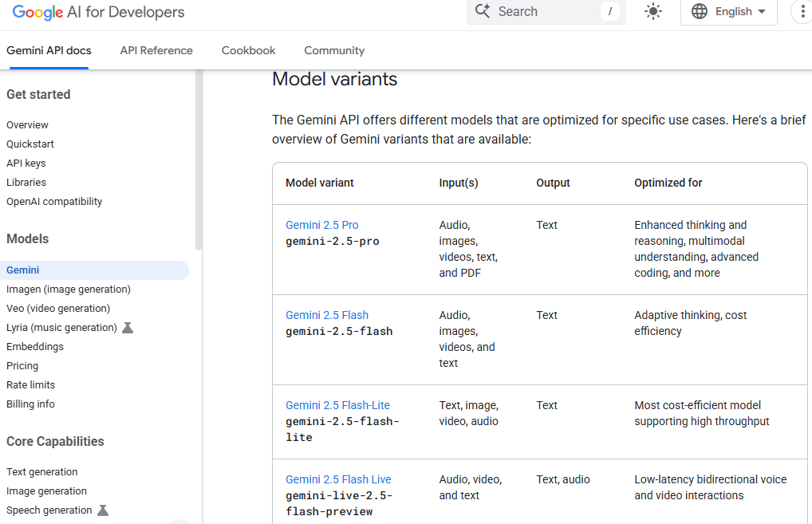This screenshot has height=524, width=812.
Task: Click "Text, image, video, audio" input cell
Action: [469, 413]
